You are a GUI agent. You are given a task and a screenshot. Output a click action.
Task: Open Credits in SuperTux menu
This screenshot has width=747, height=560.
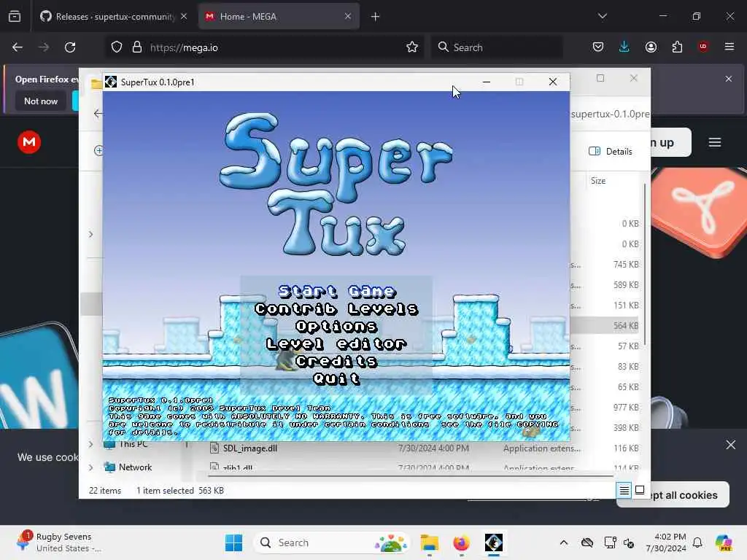(x=336, y=361)
